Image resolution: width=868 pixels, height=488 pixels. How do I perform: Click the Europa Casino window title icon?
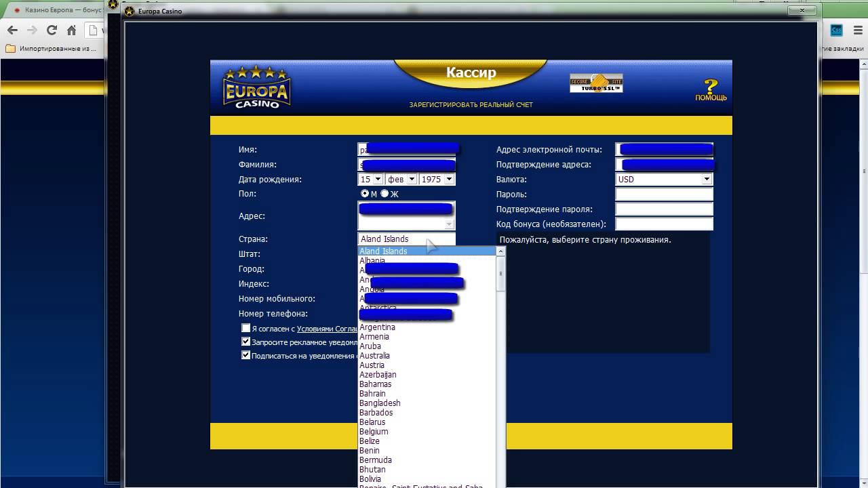pos(130,11)
